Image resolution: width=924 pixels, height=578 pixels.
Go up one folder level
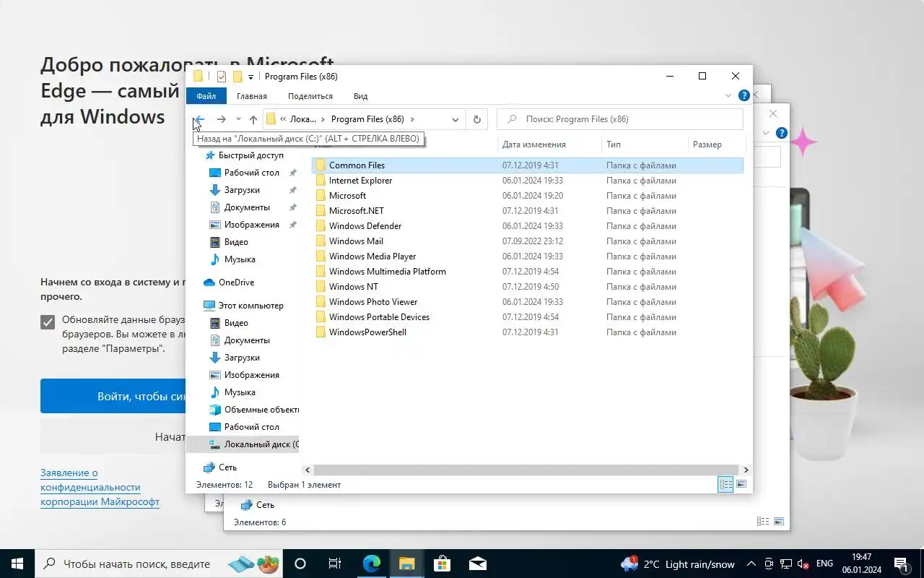point(253,119)
